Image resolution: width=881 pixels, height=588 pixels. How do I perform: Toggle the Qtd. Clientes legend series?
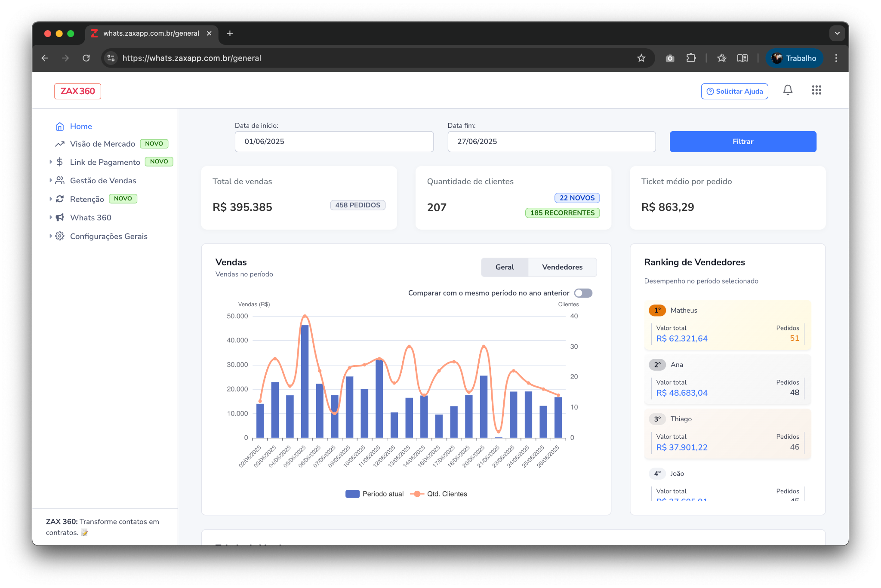(x=439, y=494)
